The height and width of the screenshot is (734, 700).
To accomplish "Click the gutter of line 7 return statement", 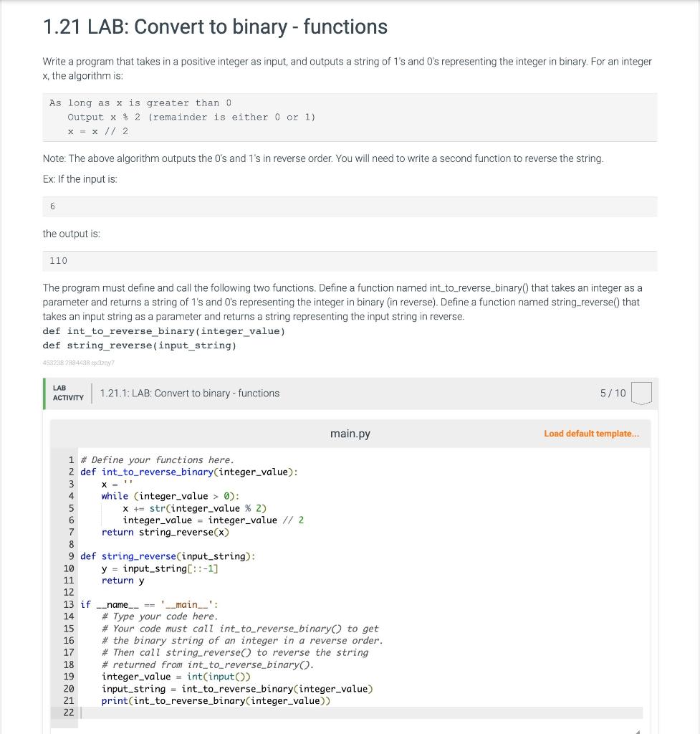I will [69, 532].
